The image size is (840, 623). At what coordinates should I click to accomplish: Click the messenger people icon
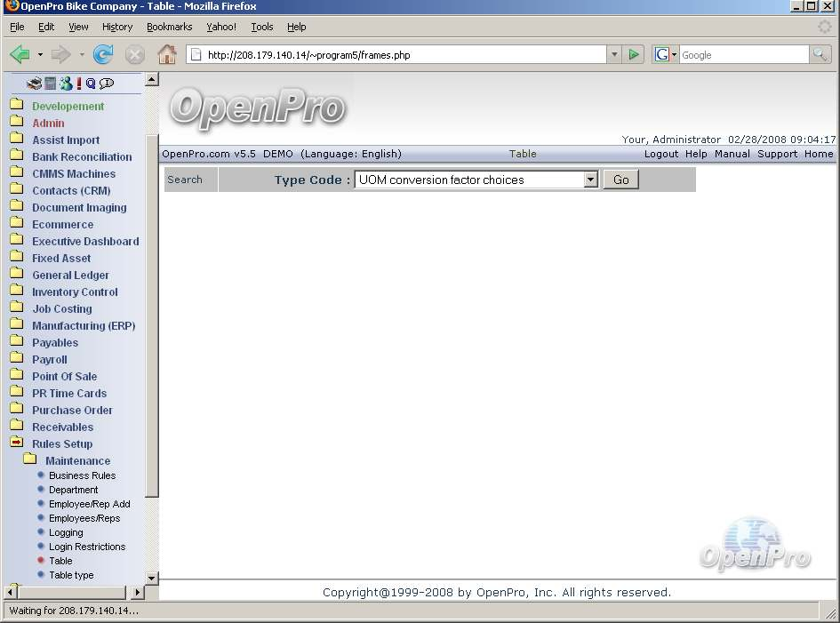coord(65,84)
